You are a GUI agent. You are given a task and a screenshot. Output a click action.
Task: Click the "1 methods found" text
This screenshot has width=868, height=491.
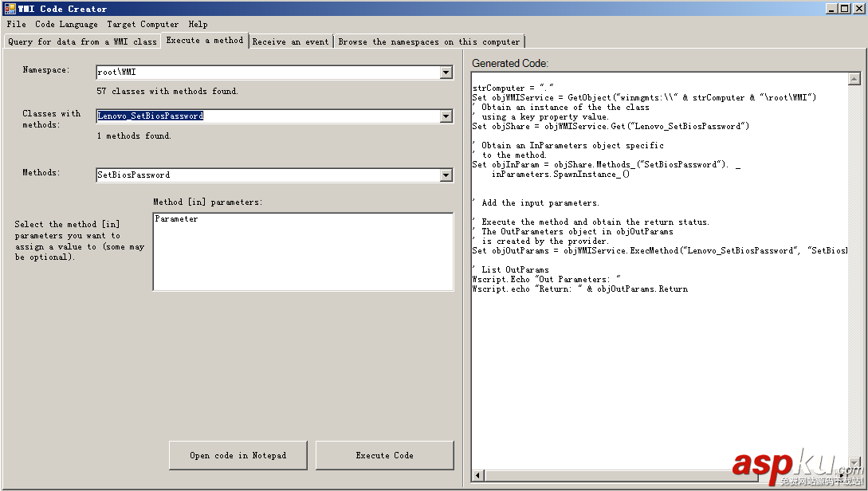134,136
